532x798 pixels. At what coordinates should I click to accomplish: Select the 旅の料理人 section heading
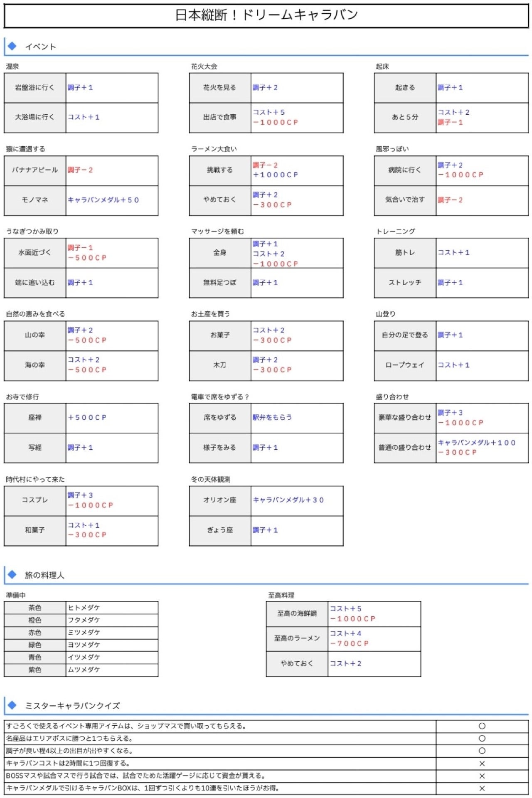(44, 575)
